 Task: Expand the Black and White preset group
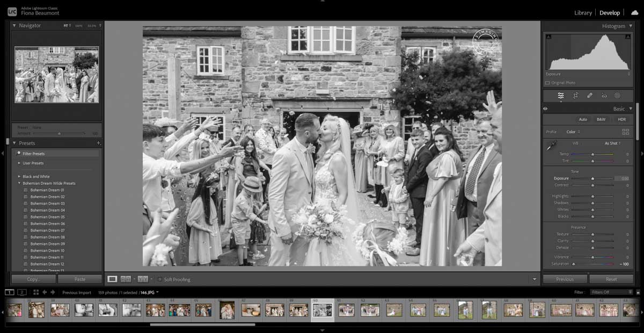19,177
